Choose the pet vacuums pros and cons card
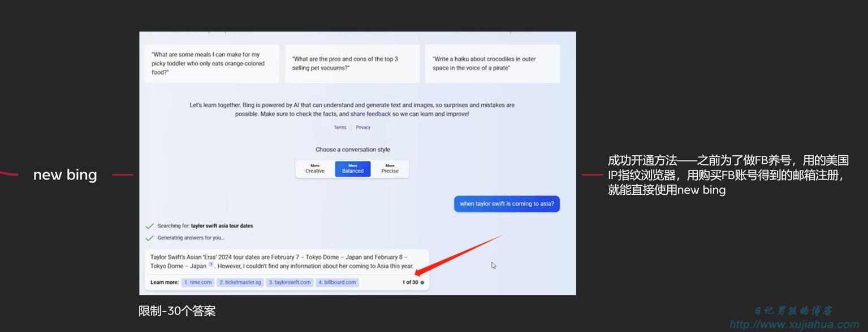Screen dimensions: 868x332 click(x=352, y=64)
